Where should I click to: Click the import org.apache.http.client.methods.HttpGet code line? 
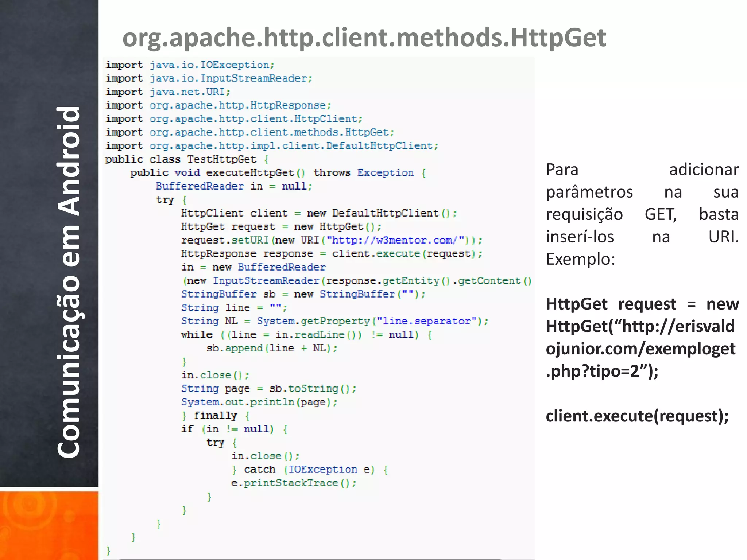tap(250, 132)
